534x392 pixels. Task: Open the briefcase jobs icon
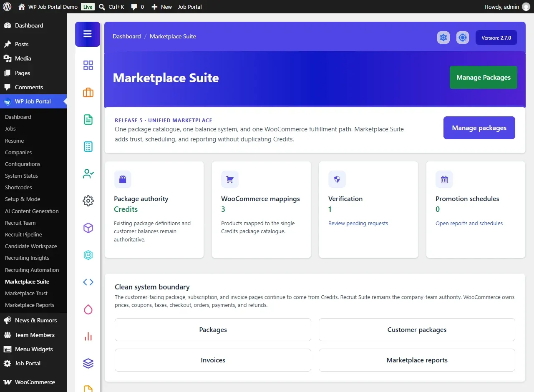click(88, 93)
